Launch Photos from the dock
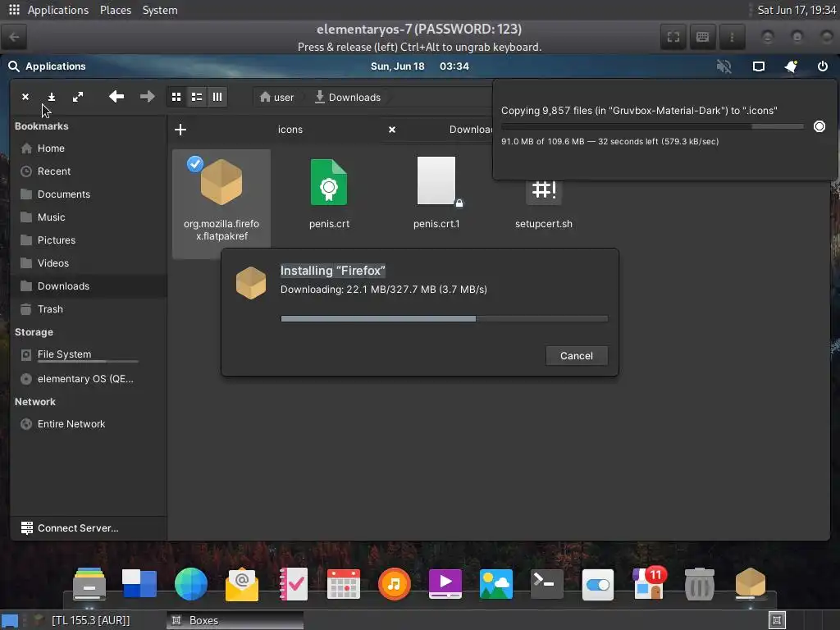This screenshot has height=630, width=840. [496, 583]
